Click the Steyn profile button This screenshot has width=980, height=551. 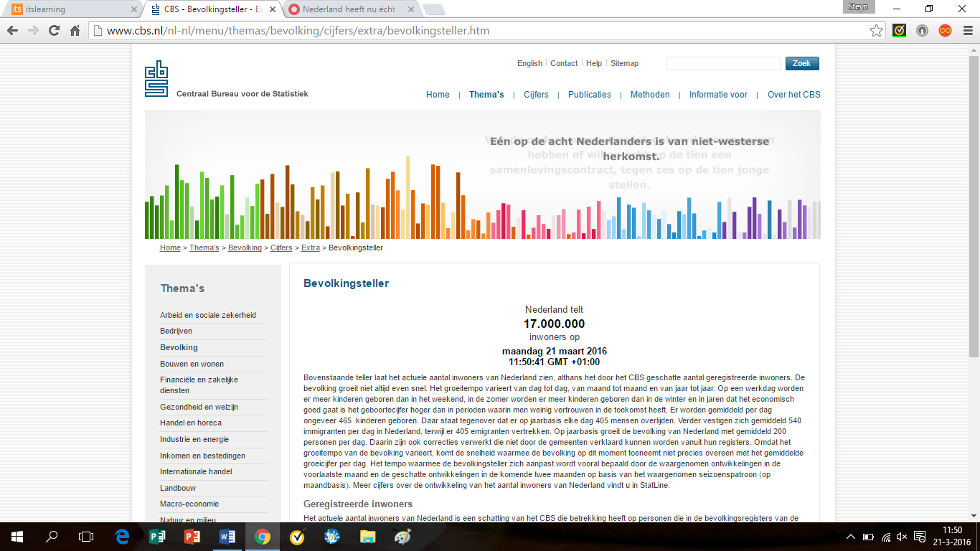pyautogui.click(x=857, y=7)
